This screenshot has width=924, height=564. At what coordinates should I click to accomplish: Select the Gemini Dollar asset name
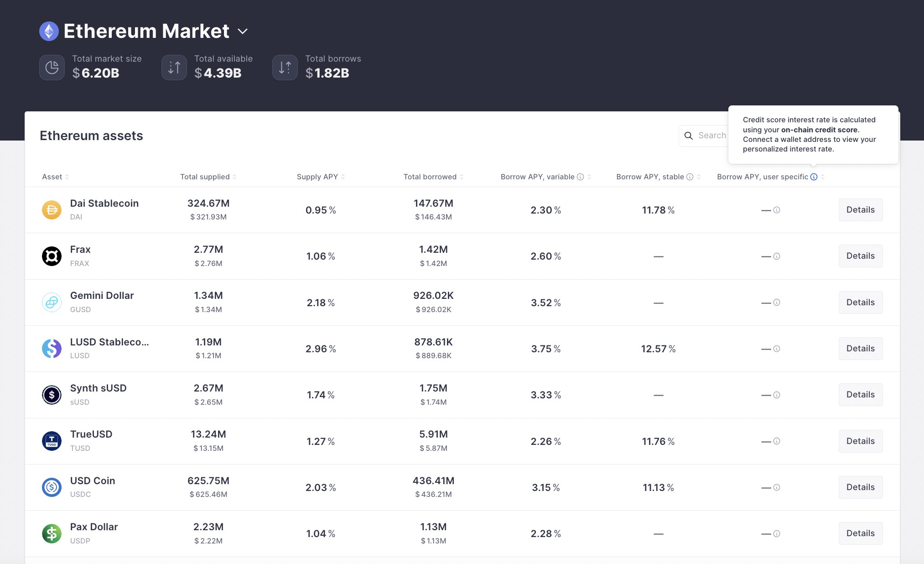coord(102,296)
